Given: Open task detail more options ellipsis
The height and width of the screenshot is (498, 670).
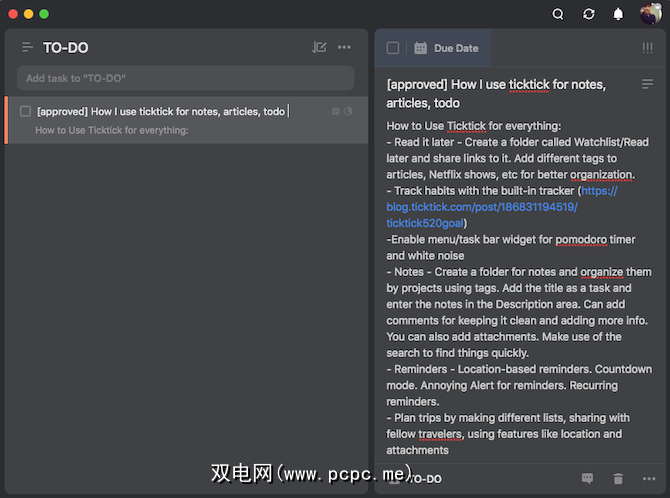Looking at the screenshot, I should click(648, 480).
